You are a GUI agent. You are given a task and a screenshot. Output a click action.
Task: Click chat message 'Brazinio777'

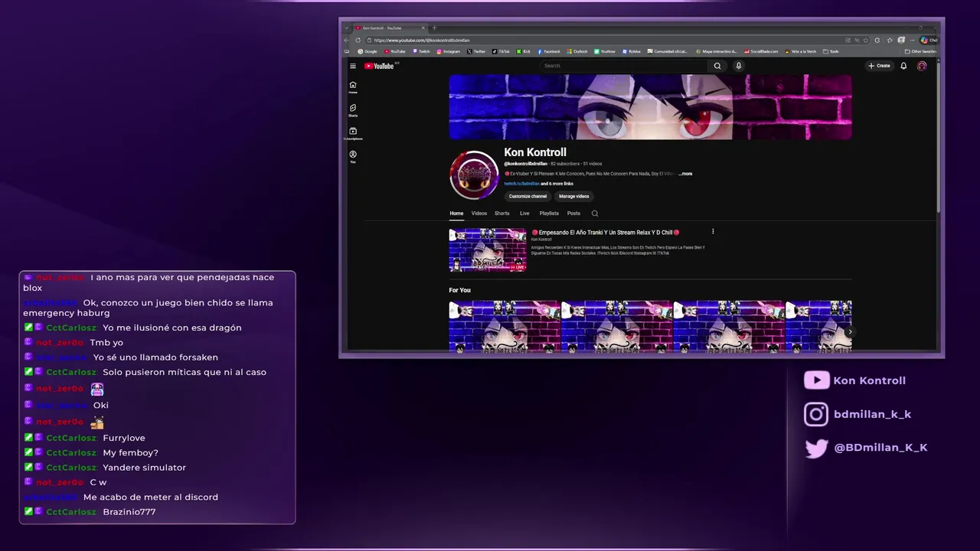pos(129,512)
